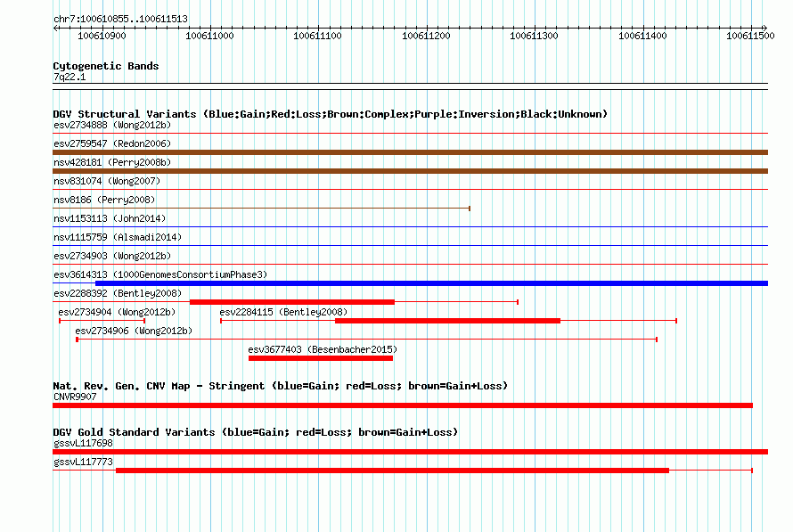Screen dimensions: 793x532
Task: Click ruler position 100611500
Action: [750, 36]
